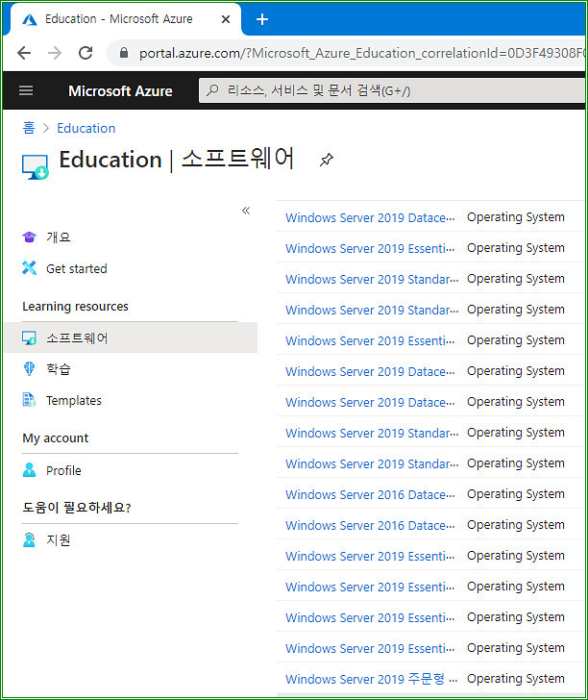Collapse the left navigation with the double chevron
The image size is (588, 700).
pos(246,211)
